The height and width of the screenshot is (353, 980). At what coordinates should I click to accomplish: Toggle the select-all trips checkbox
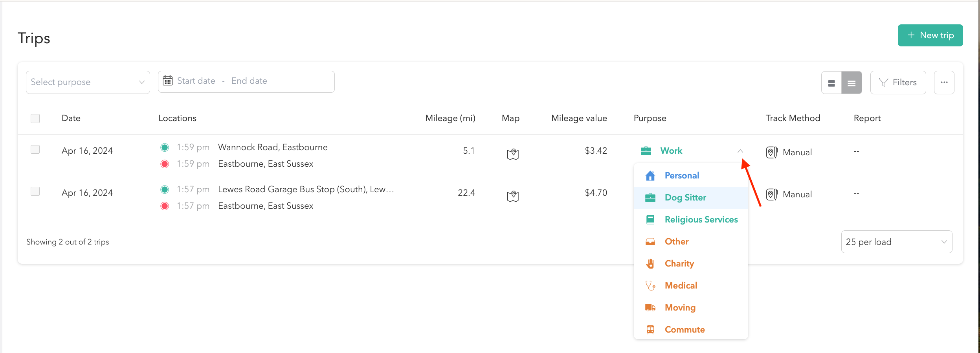click(35, 118)
